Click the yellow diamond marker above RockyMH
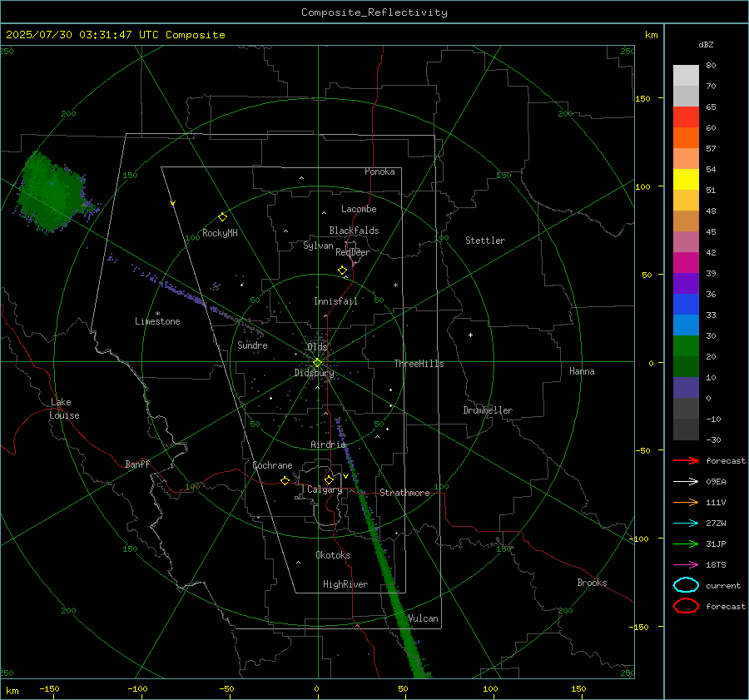 click(222, 217)
